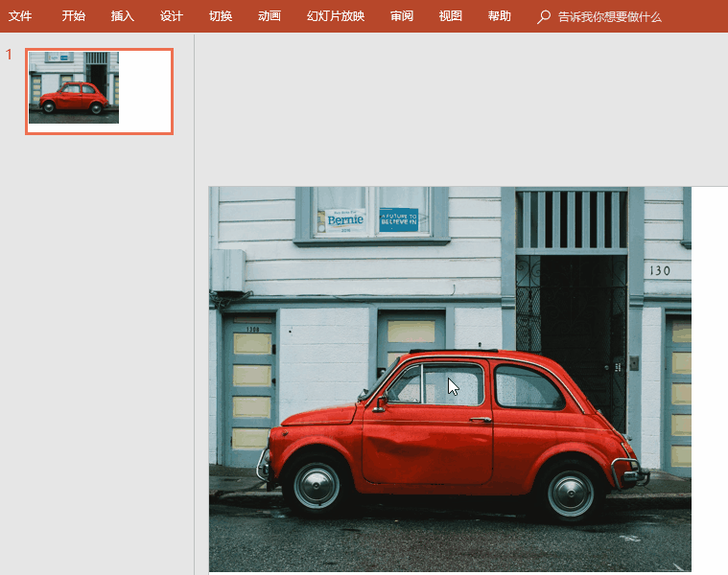The height and width of the screenshot is (575, 728).
Task: Select the 设计 (Design) tab
Action: click(172, 16)
